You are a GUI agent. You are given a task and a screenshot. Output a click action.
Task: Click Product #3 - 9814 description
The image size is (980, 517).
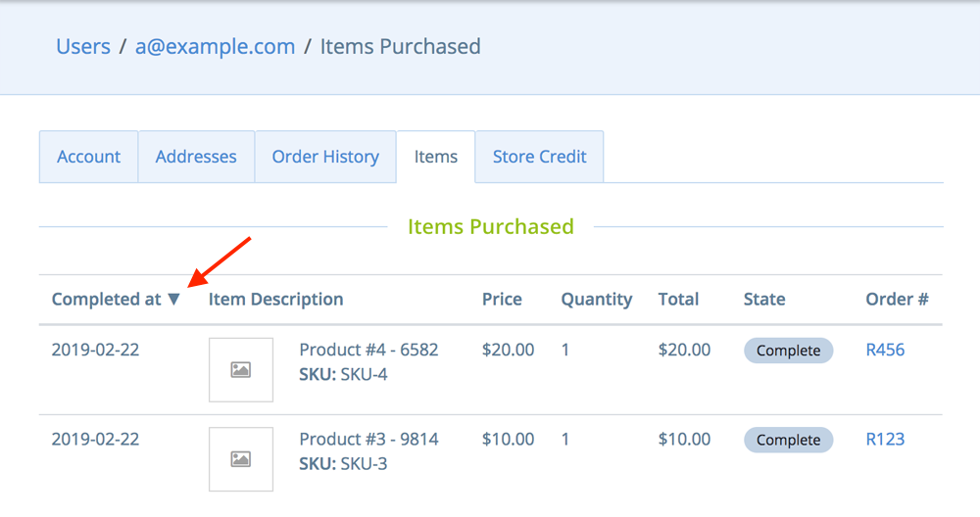click(368, 439)
